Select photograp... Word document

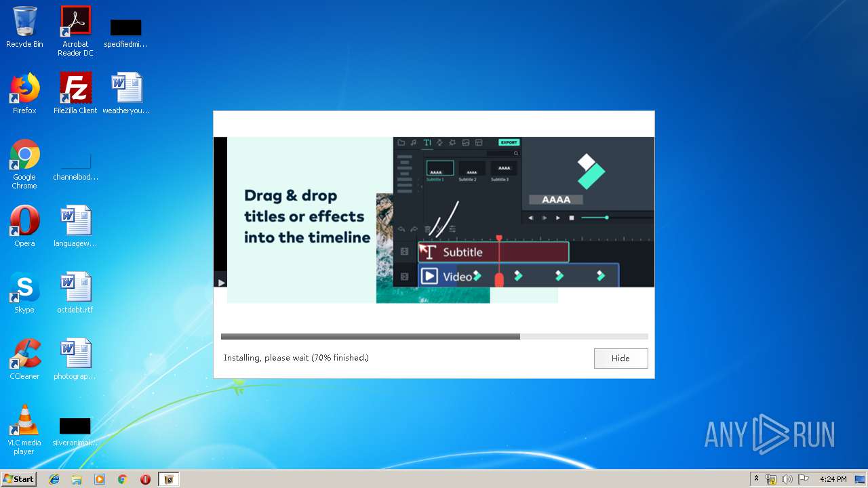click(x=75, y=359)
